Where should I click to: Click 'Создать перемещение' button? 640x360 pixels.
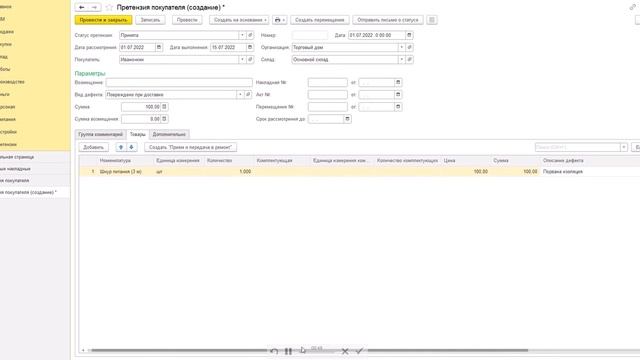[x=320, y=20]
